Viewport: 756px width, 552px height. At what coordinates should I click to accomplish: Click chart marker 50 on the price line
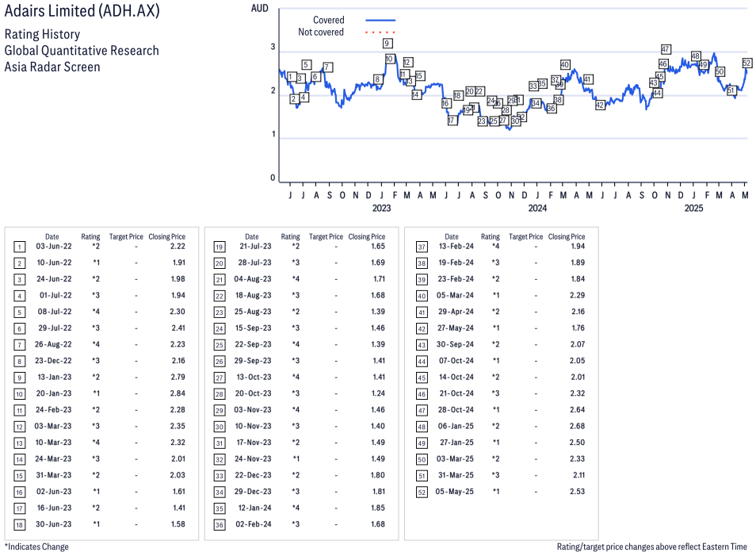click(x=720, y=71)
